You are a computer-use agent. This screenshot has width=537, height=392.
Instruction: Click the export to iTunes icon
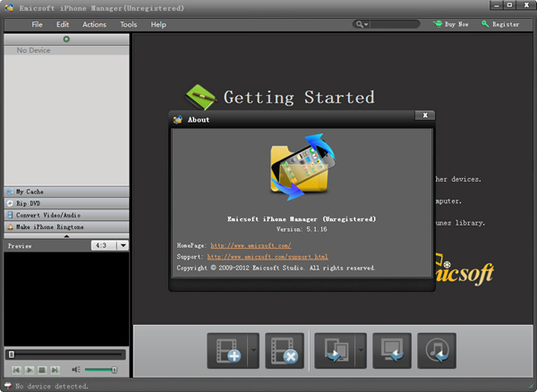tap(437, 351)
